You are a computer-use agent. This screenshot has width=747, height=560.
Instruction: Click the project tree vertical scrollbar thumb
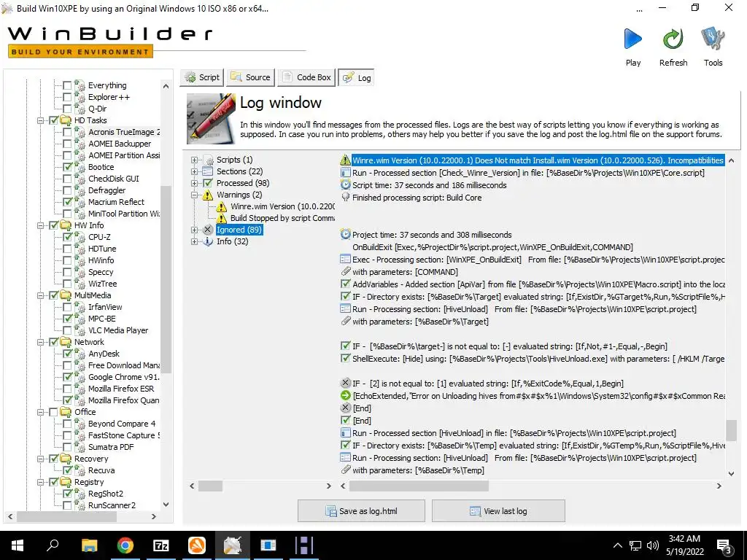[x=166, y=279]
